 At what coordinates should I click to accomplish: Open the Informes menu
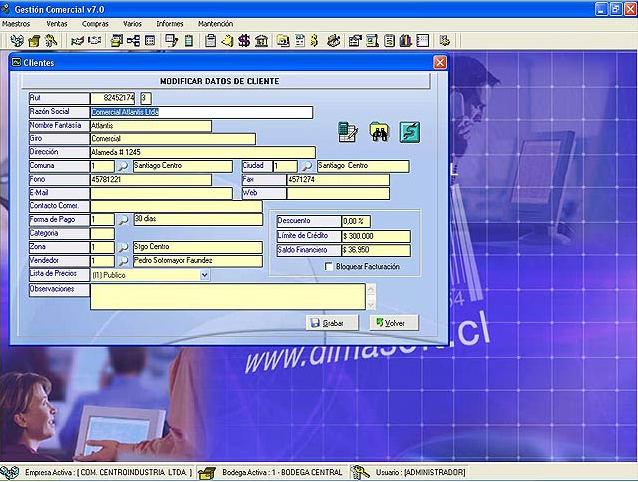170,22
